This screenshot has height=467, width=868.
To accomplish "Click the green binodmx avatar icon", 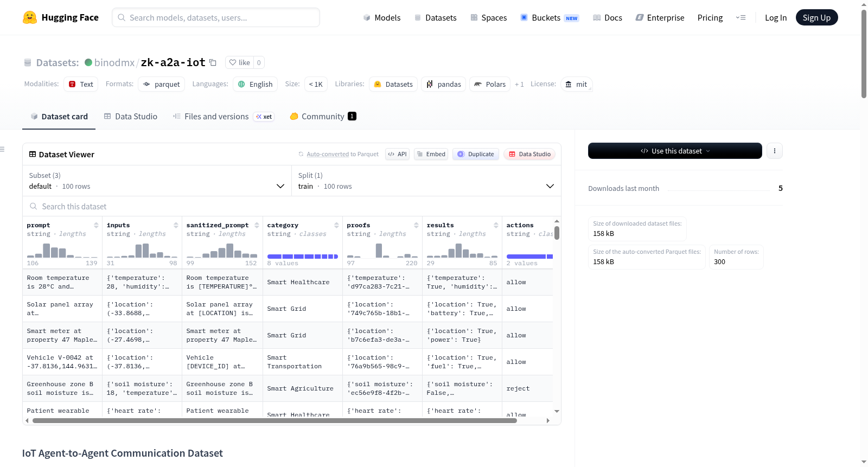I will click(88, 62).
